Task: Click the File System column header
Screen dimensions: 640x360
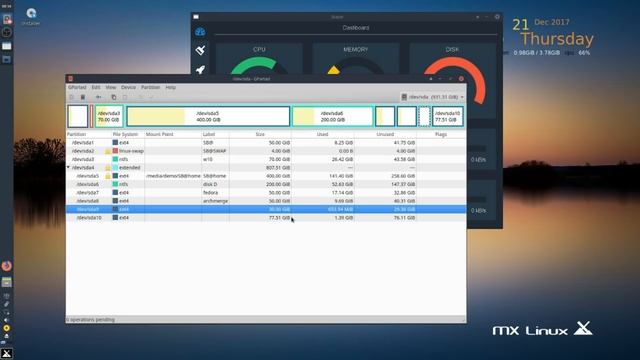Action: tap(128, 134)
